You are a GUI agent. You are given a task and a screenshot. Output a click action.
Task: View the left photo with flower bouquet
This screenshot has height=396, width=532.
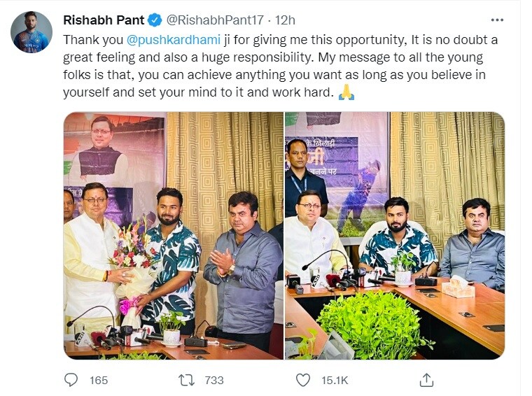point(174,236)
